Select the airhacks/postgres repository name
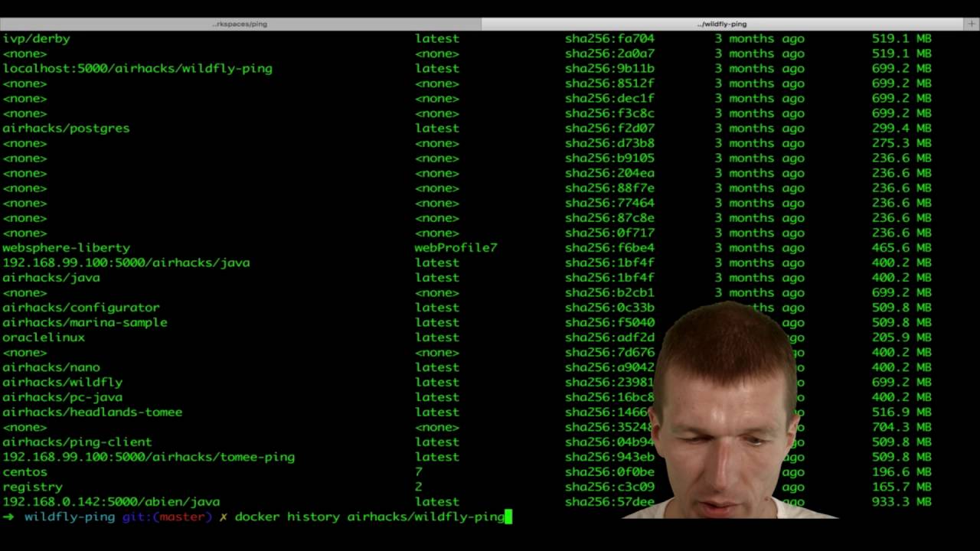The width and height of the screenshot is (980, 551). tap(66, 128)
